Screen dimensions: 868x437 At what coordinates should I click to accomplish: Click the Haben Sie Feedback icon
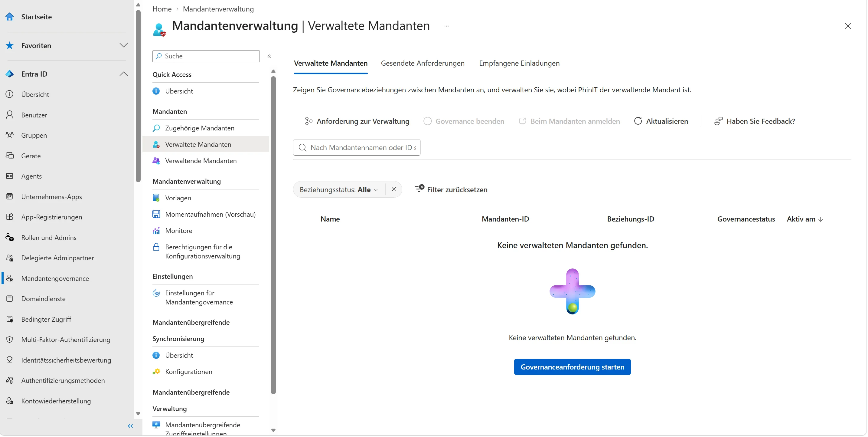click(x=718, y=121)
